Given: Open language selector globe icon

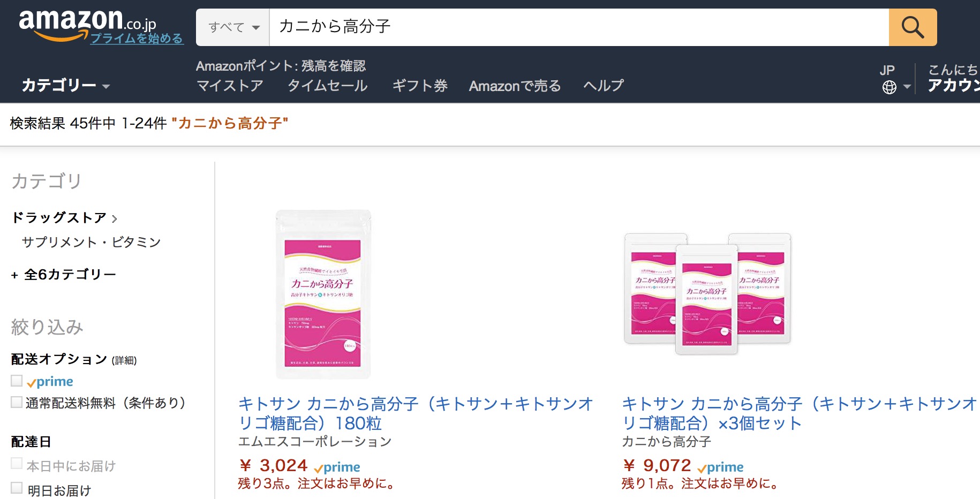Looking at the screenshot, I should point(889,87).
